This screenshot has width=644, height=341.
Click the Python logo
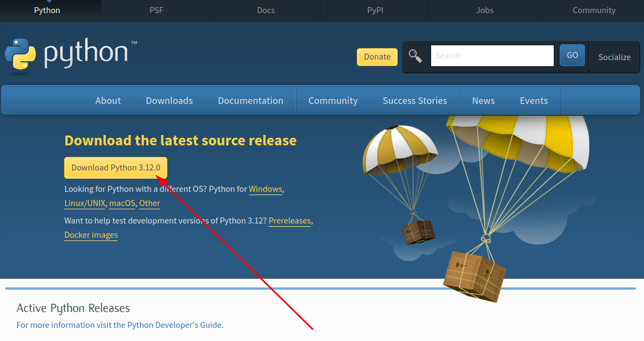[x=21, y=54]
